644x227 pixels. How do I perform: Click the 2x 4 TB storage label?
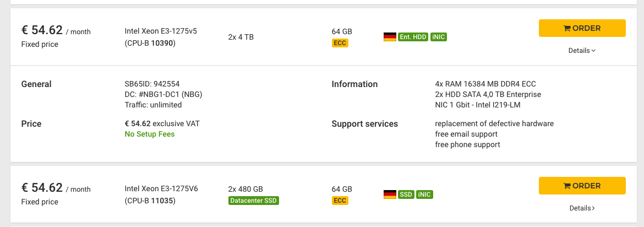coord(241,37)
